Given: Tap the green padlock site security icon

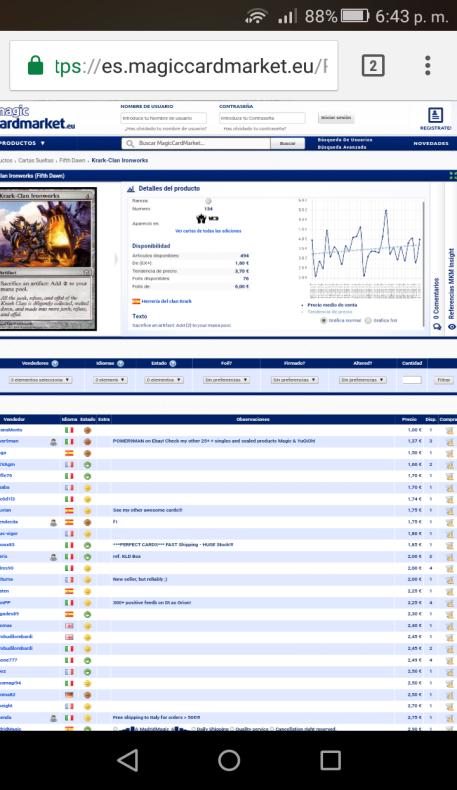Looking at the screenshot, I should click(35, 65).
